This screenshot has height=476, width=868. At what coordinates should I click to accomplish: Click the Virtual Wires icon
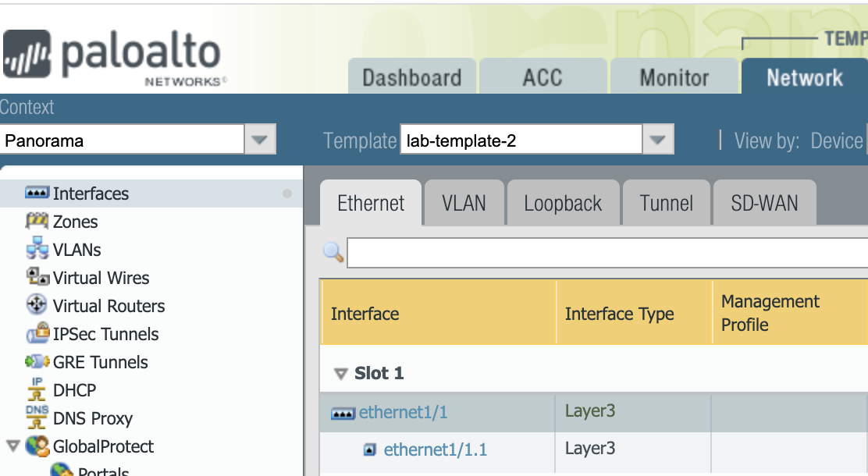click(37, 277)
